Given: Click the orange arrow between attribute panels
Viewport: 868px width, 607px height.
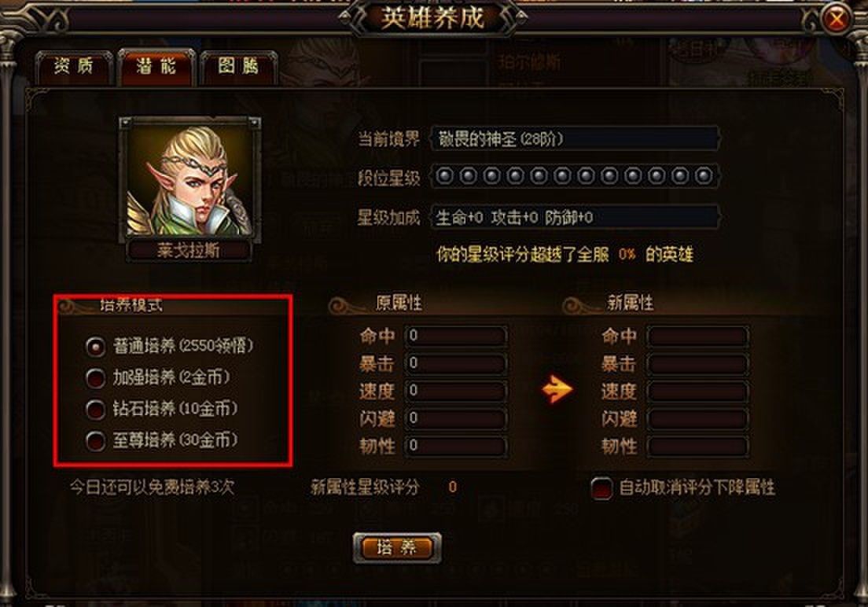Looking at the screenshot, I should point(557,390).
